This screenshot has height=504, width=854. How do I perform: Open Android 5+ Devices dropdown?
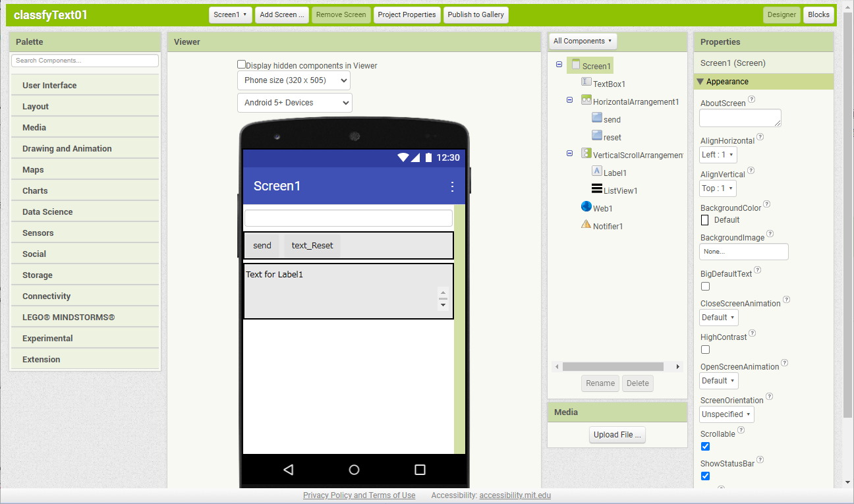(295, 103)
